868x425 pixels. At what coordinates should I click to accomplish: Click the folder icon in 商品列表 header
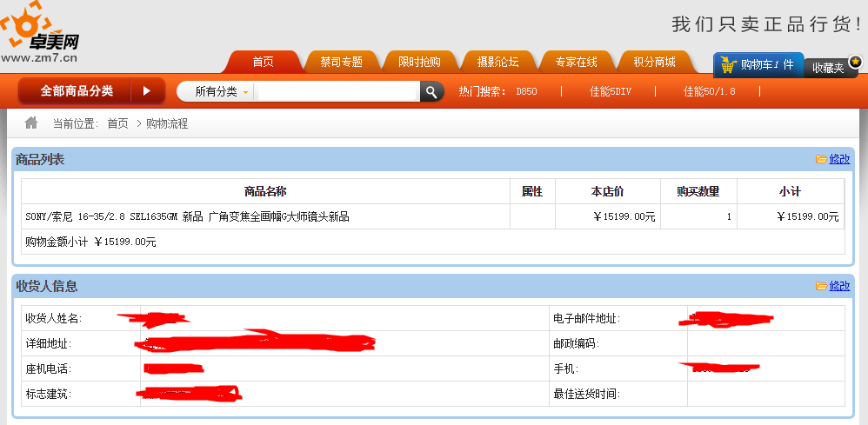point(821,159)
